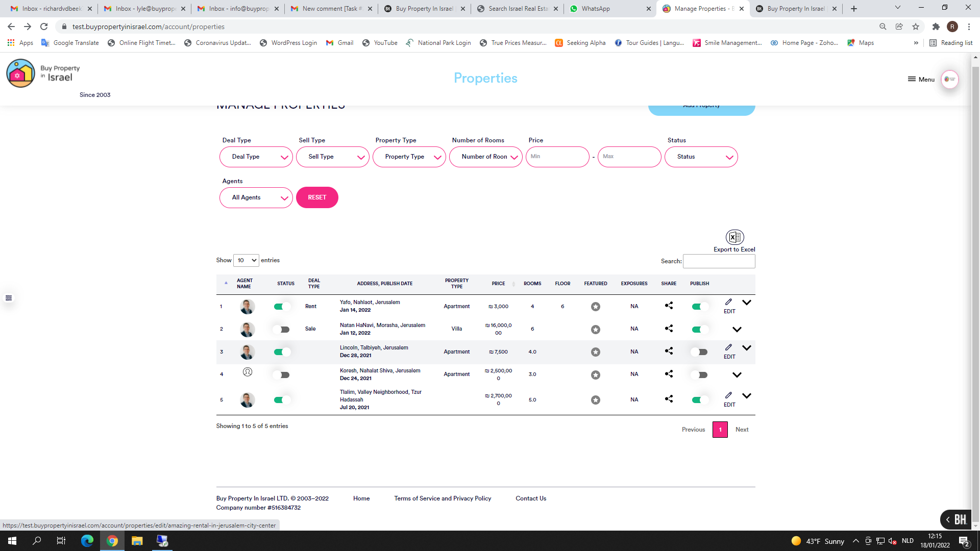
Task: Click share icon for Koresh, Nahalat Shiva
Action: point(669,374)
